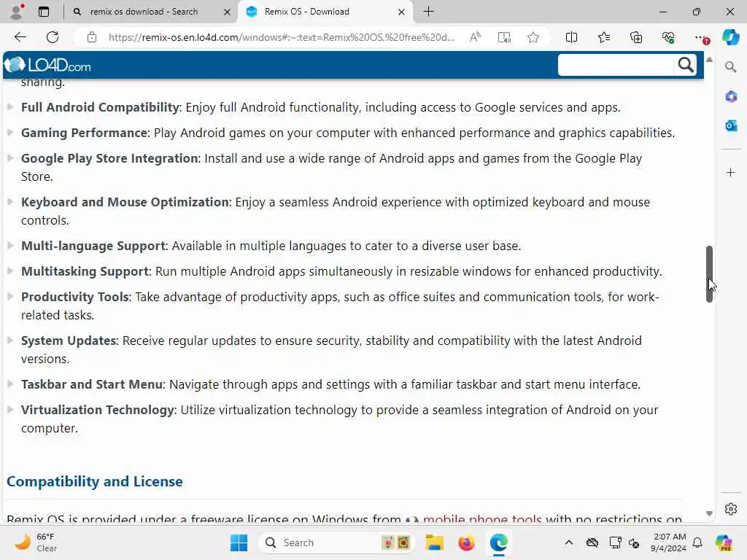Screen dimensions: 747x560
Task: Open sidebar settings gear
Action: pyautogui.click(x=730, y=509)
